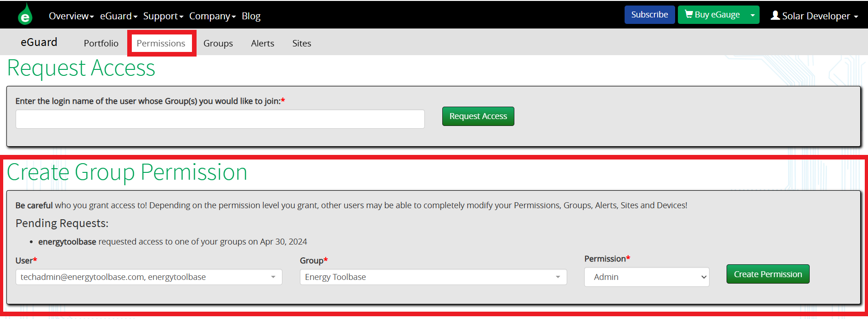
Task: Open the Permission dropdown set to Admin
Action: (647, 277)
